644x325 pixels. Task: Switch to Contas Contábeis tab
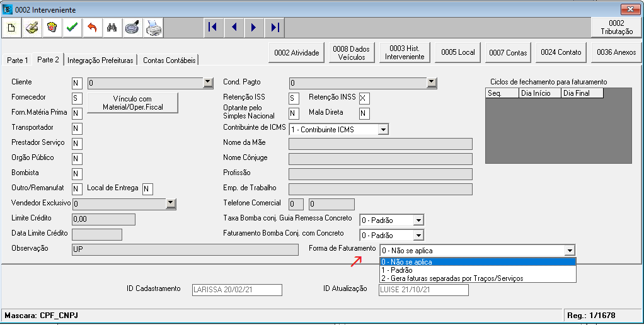point(168,60)
